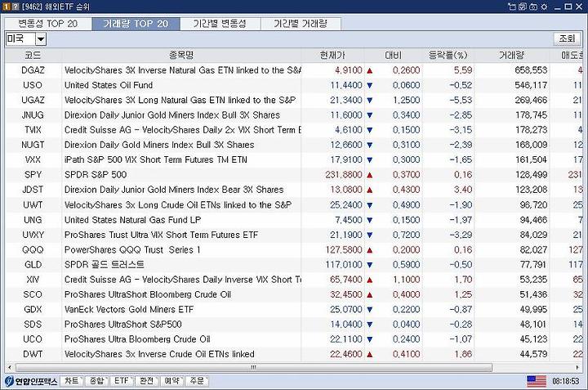The height and width of the screenshot is (390, 588).
Task: Click the red up arrow in the DGAZ row
Action: (x=370, y=70)
